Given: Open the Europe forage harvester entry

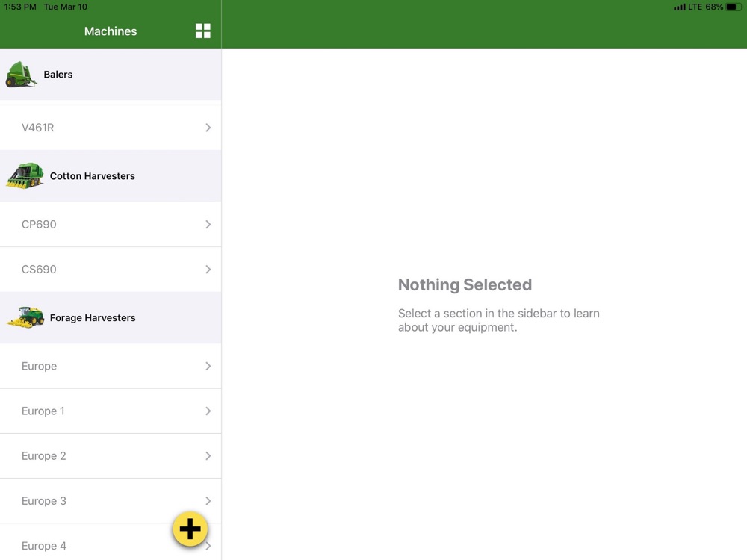Looking at the screenshot, I should 39,366.
